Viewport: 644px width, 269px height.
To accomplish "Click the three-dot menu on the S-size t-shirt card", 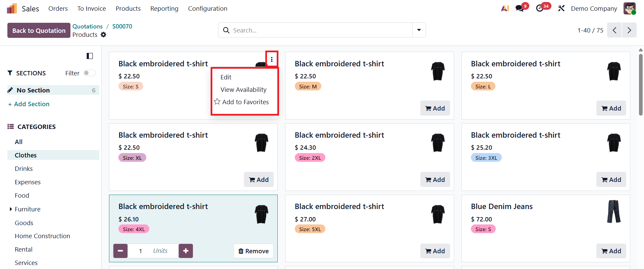I will click(x=272, y=59).
